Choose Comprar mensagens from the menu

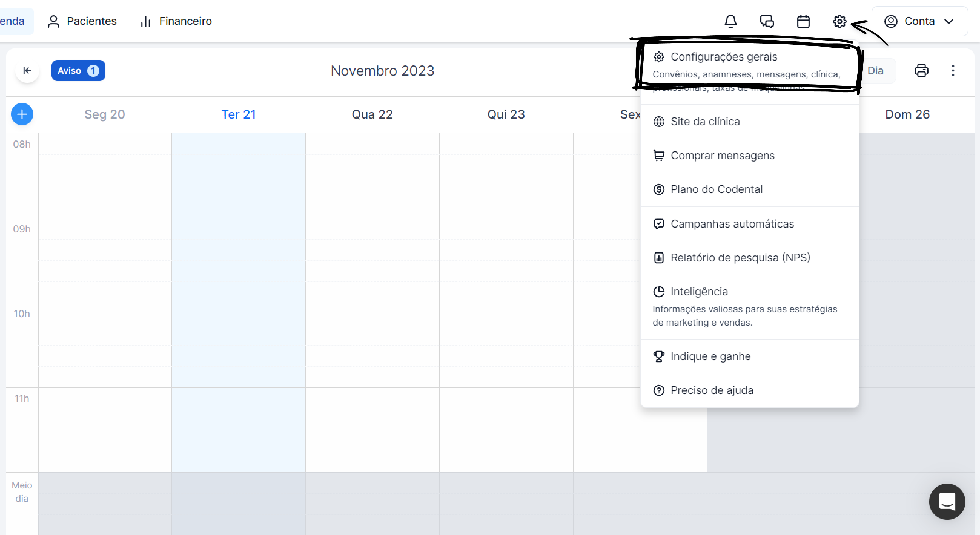point(722,156)
